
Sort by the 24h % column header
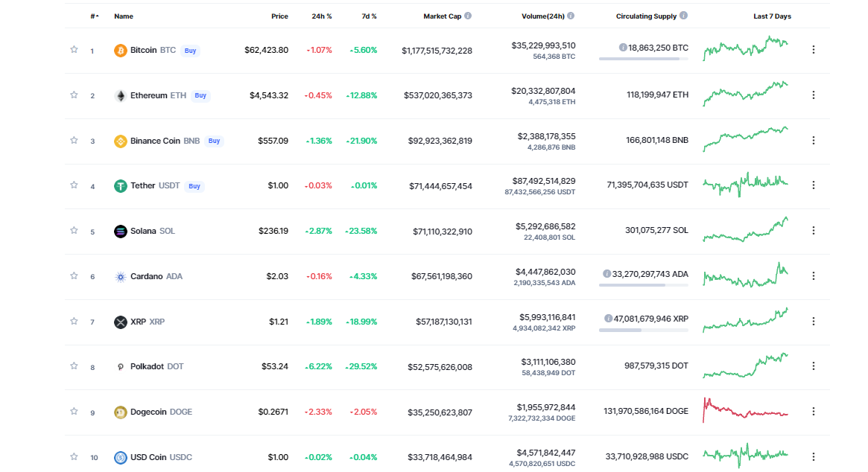pos(322,16)
